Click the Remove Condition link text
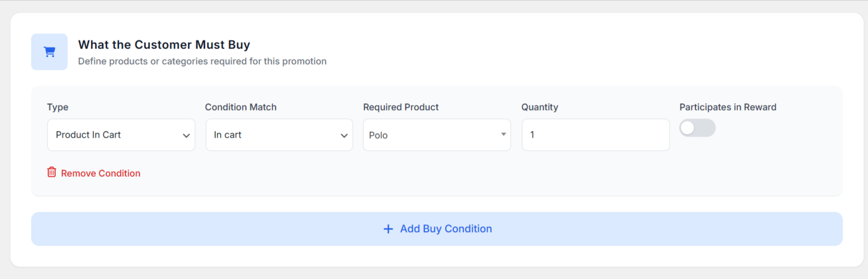The width and height of the screenshot is (868, 279). 101,173
